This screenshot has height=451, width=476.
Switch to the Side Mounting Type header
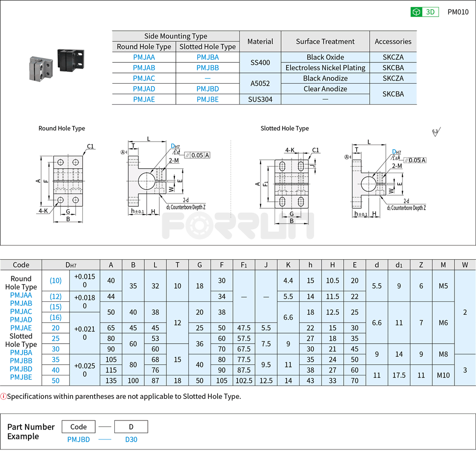point(175,36)
